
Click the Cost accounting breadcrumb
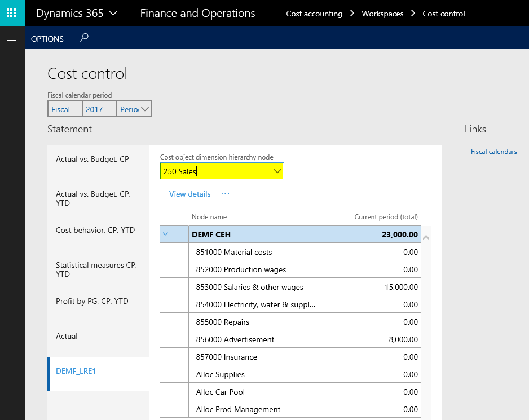314,14
